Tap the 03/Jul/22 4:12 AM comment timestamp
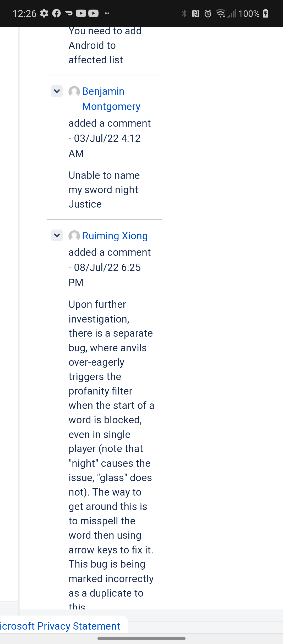 (107, 139)
